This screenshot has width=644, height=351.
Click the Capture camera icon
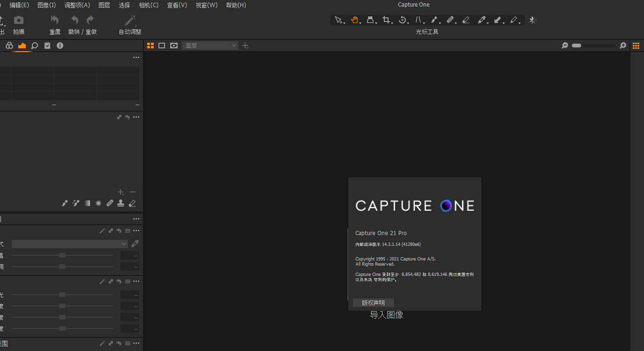(19, 20)
